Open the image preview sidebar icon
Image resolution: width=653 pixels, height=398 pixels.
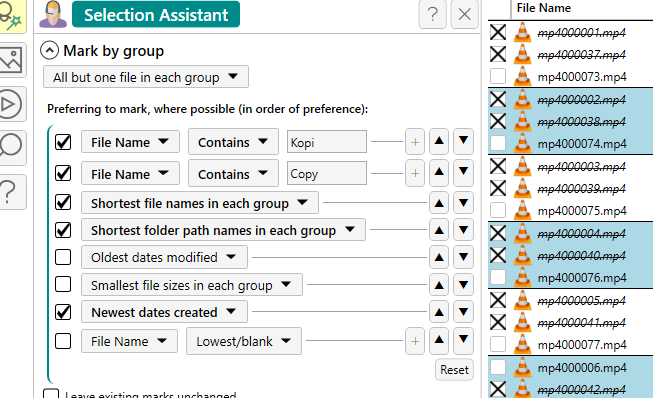click(x=11, y=60)
